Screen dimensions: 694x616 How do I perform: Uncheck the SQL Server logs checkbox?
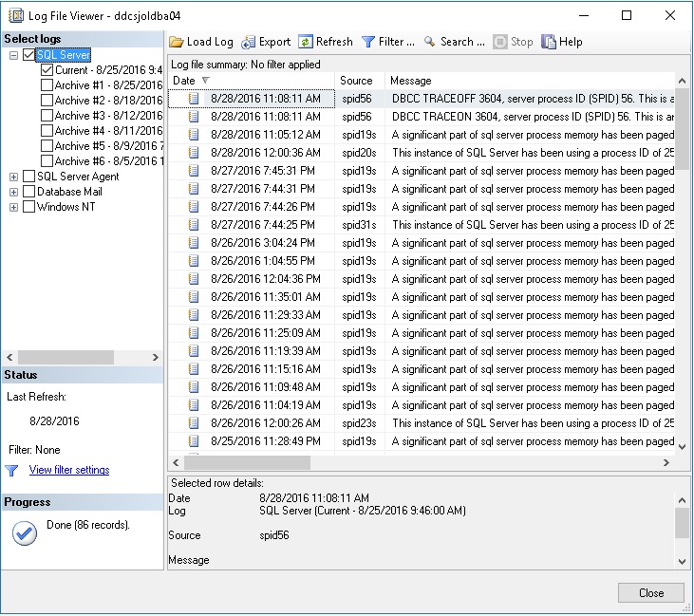pos(28,55)
